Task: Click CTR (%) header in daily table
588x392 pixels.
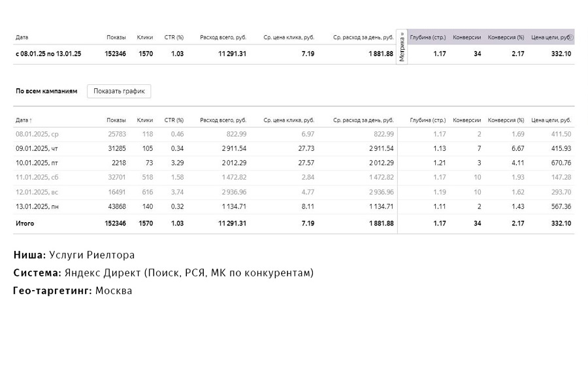Action: [174, 120]
